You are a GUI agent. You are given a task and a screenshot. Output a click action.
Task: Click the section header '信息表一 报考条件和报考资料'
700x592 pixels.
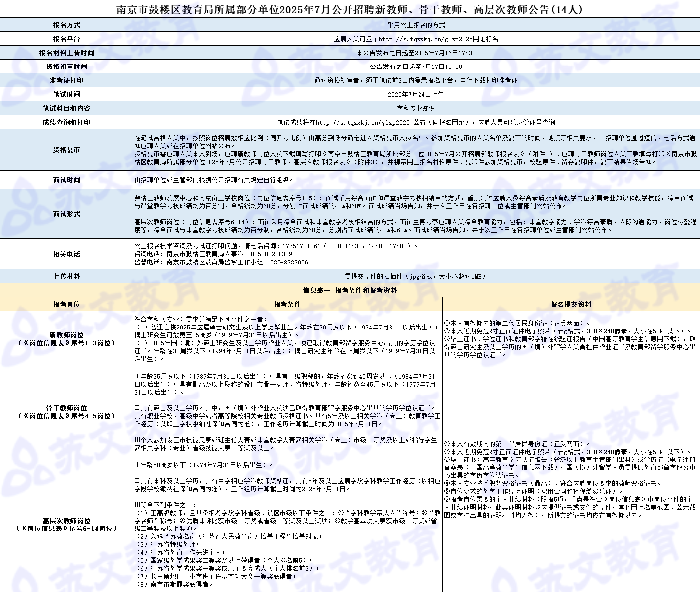coord(350,290)
